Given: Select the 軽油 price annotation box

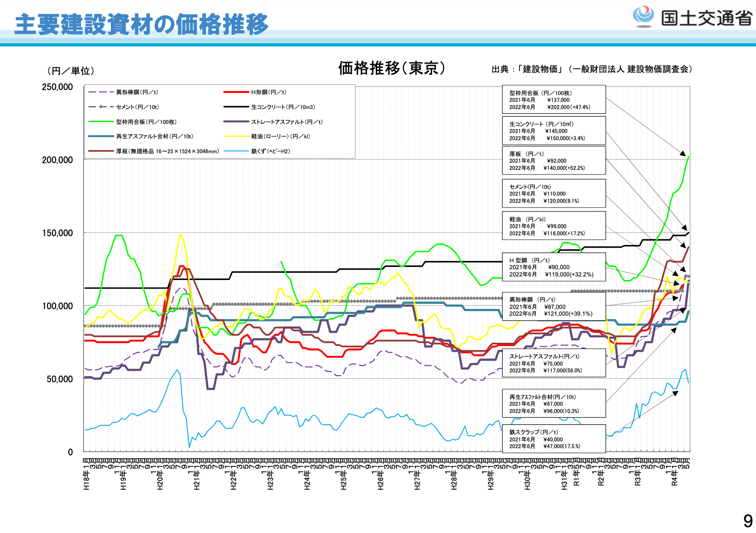Looking at the screenshot, I should (554, 226).
